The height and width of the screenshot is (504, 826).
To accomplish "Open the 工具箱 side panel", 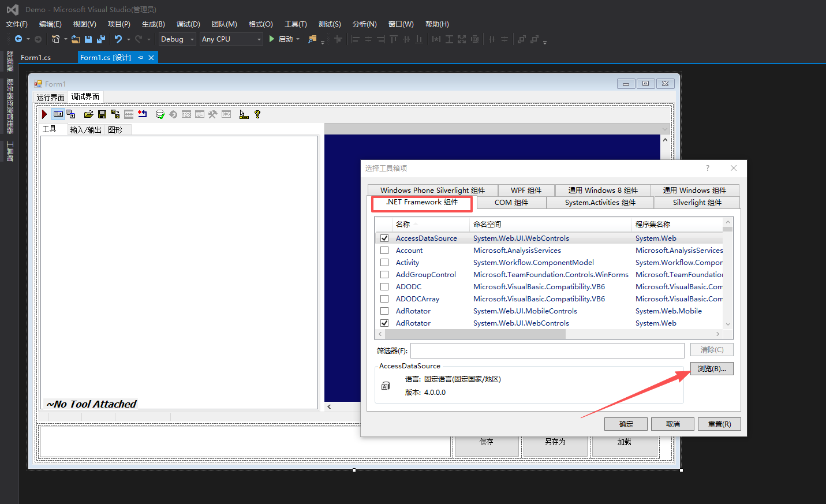I will pos(10,151).
